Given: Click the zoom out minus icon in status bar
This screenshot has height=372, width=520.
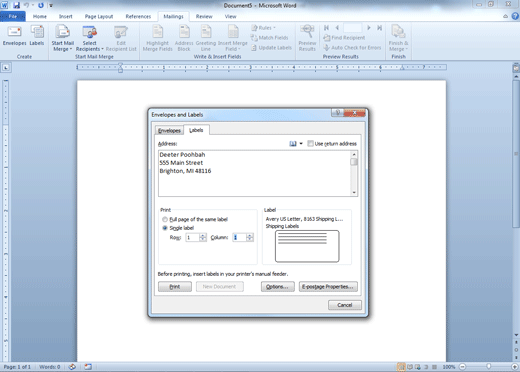Looking at the screenshot, I should click(x=462, y=367).
